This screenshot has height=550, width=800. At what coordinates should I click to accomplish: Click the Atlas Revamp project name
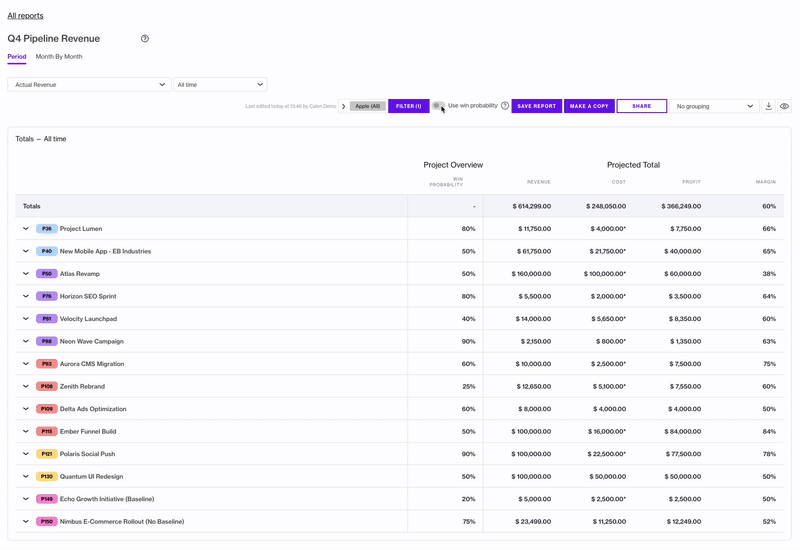click(x=80, y=273)
